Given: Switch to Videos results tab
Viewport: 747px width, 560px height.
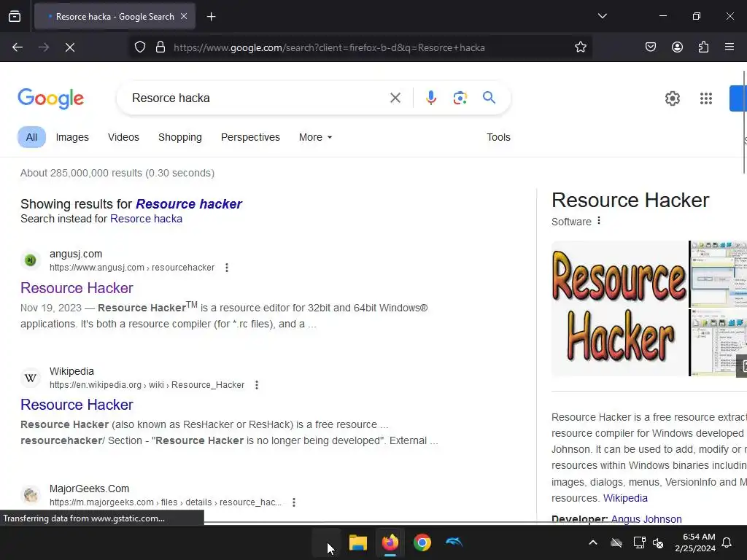Looking at the screenshot, I should (x=123, y=137).
